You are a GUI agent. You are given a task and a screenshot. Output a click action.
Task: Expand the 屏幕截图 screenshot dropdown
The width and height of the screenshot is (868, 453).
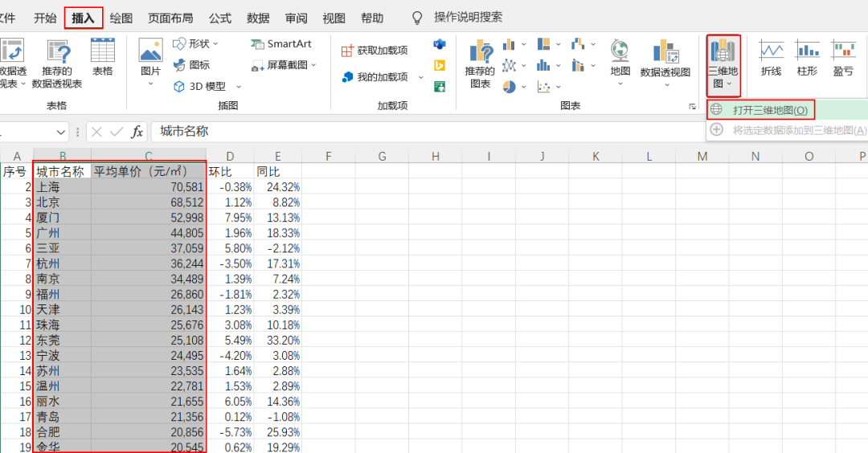(x=313, y=65)
